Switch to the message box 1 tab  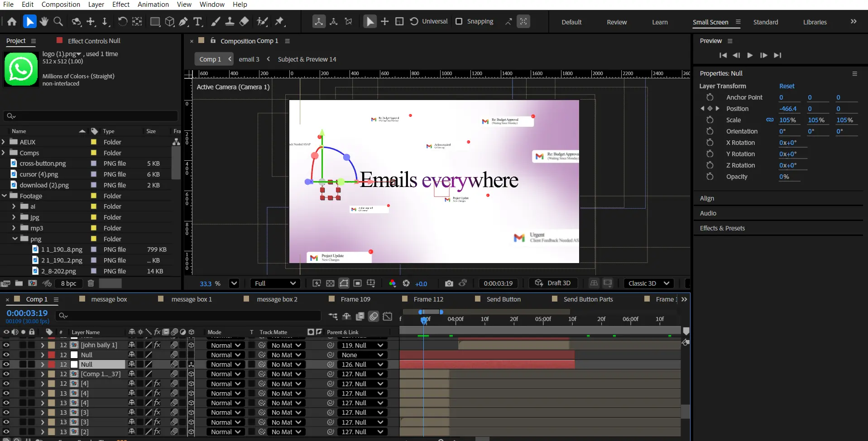[x=191, y=299]
